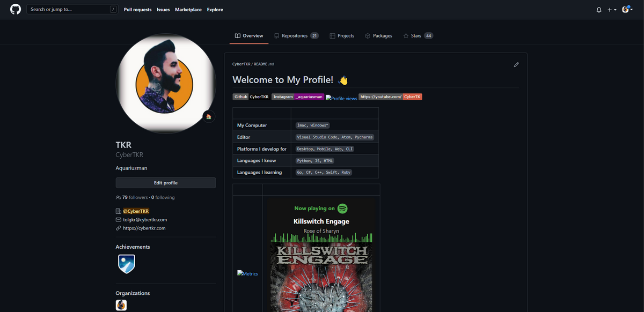Go to Issues in header

click(x=163, y=10)
